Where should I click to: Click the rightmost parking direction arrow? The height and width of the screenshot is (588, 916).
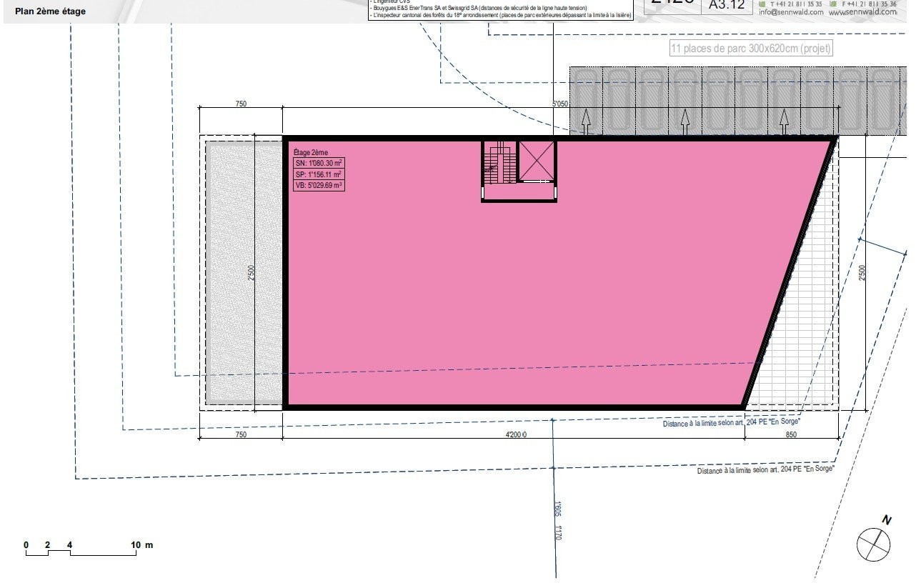784,121
